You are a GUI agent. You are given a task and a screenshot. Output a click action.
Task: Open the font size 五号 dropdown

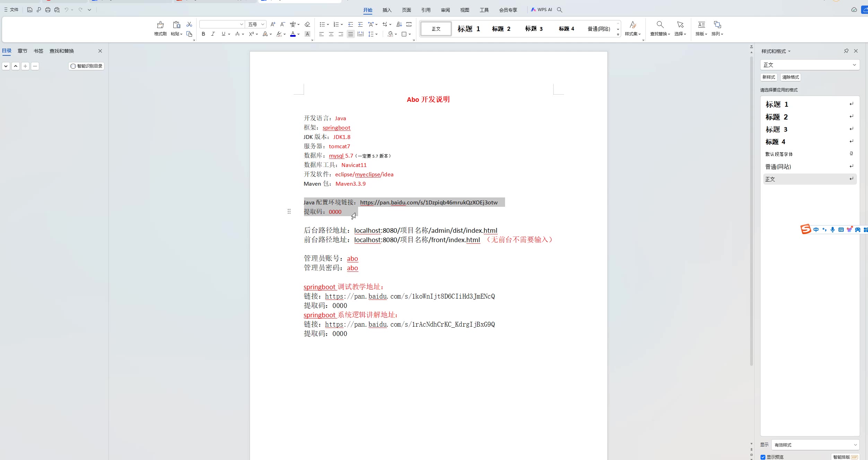point(263,24)
